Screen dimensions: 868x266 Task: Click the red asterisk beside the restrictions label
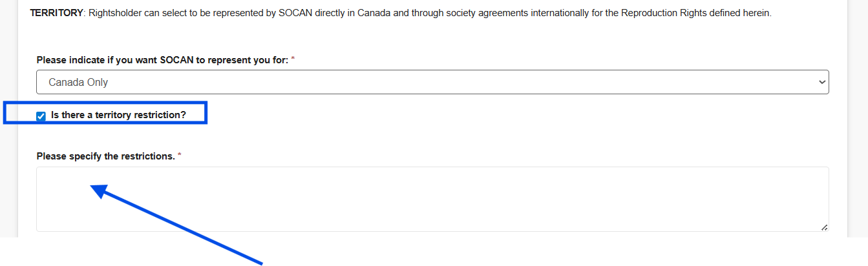pyautogui.click(x=180, y=156)
